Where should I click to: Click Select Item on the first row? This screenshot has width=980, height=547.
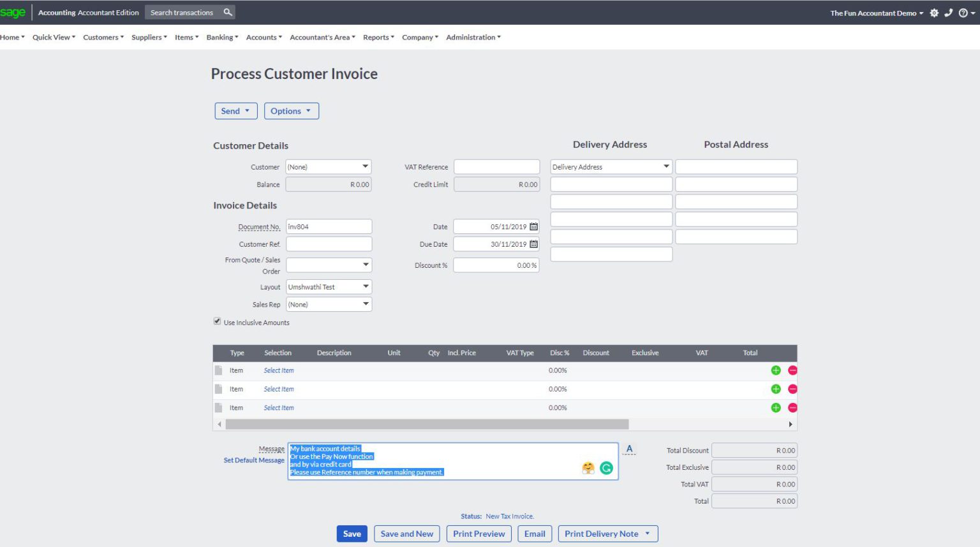pyautogui.click(x=278, y=370)
